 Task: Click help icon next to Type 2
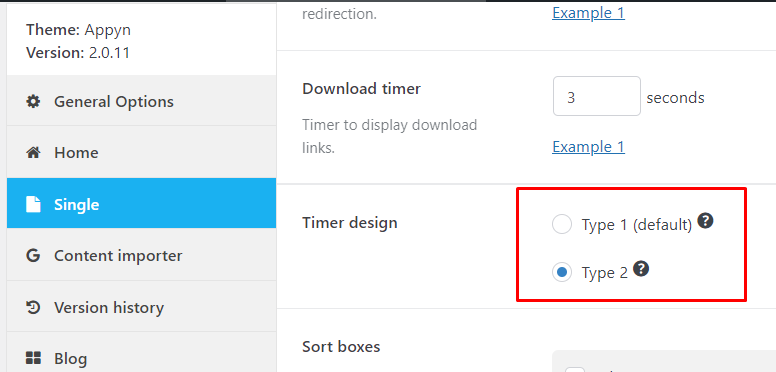click(641, 269)
